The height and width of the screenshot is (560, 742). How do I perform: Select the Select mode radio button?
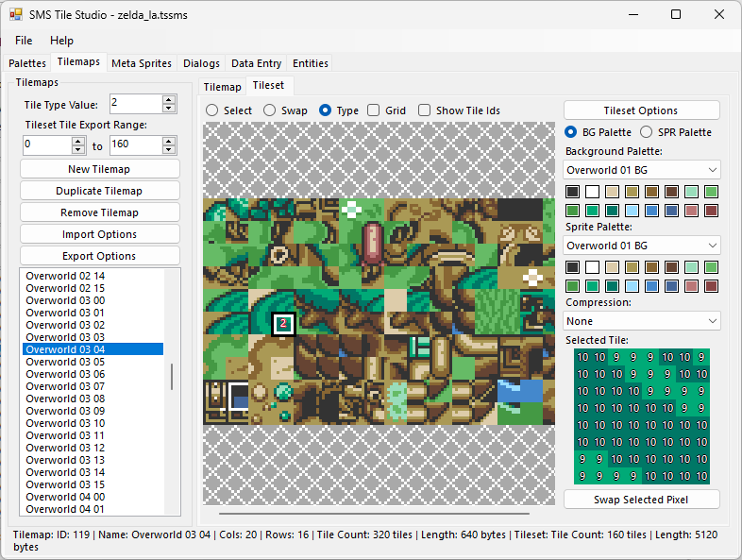(229, 110)
